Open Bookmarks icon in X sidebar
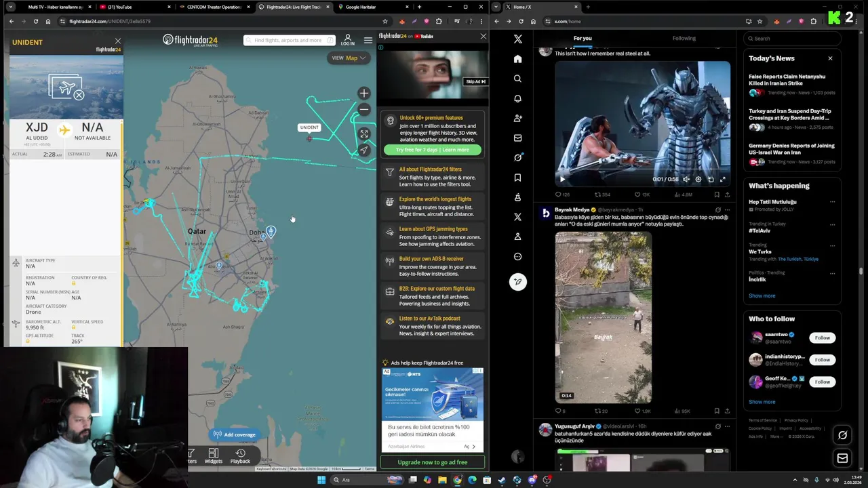The width and height of the screenshot is (868, 488). click(517, 178)
